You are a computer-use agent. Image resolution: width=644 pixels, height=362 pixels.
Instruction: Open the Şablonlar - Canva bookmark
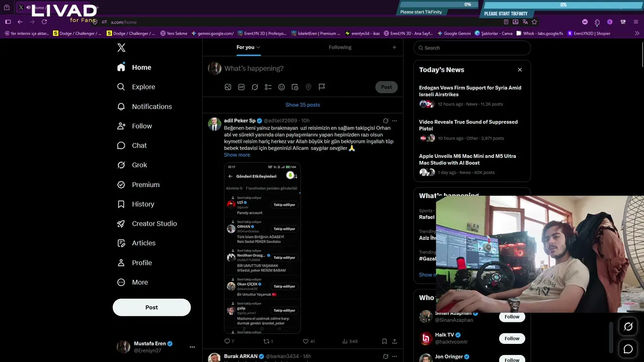coord(494,33)
